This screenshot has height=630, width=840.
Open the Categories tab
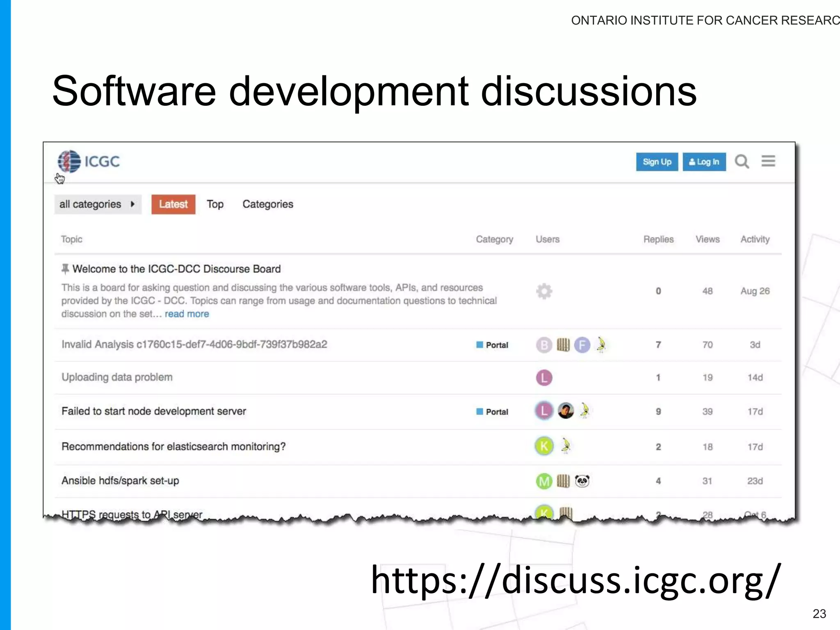268,204
